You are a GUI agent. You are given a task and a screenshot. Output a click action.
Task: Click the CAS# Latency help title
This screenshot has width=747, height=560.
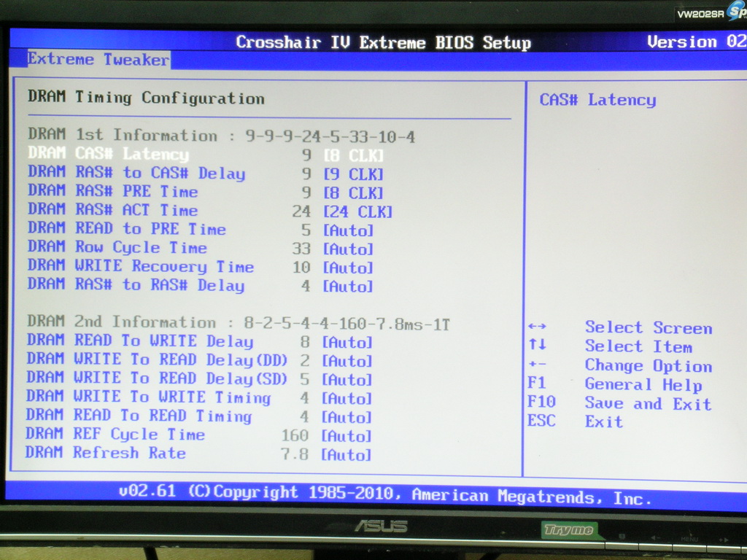(598, 100)
